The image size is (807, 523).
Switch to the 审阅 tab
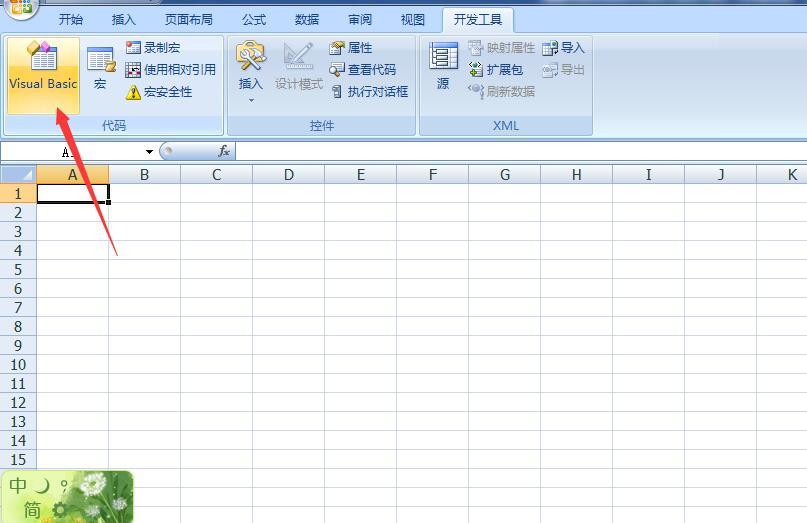tap(360, 20)
